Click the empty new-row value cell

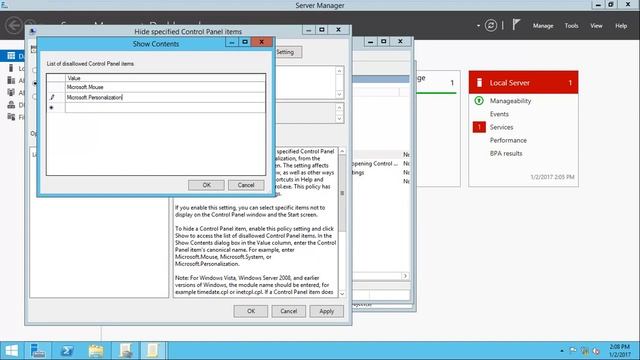point(165,107)
